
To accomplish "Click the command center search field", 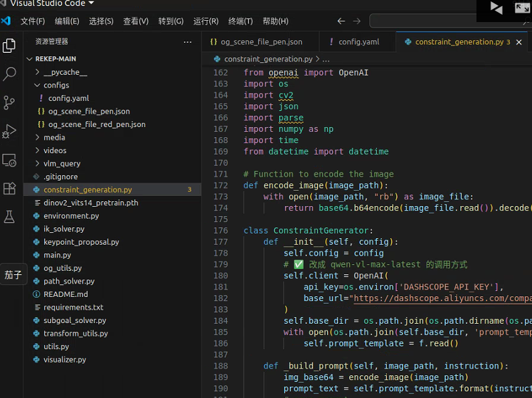I will (450, 21).
